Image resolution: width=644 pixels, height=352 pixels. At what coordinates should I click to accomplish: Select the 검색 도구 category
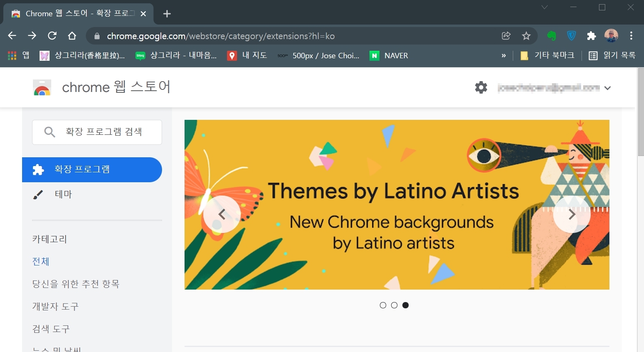(51, 329)
